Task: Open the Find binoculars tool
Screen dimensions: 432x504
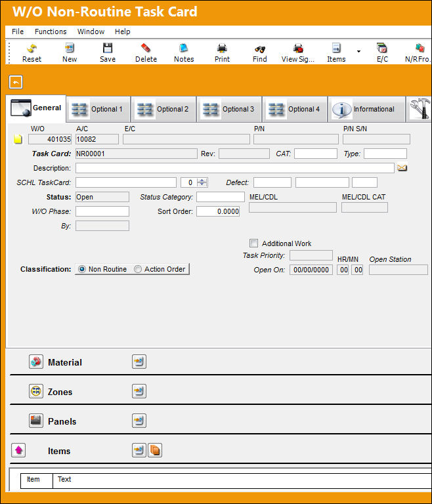Action: (259, 53)
